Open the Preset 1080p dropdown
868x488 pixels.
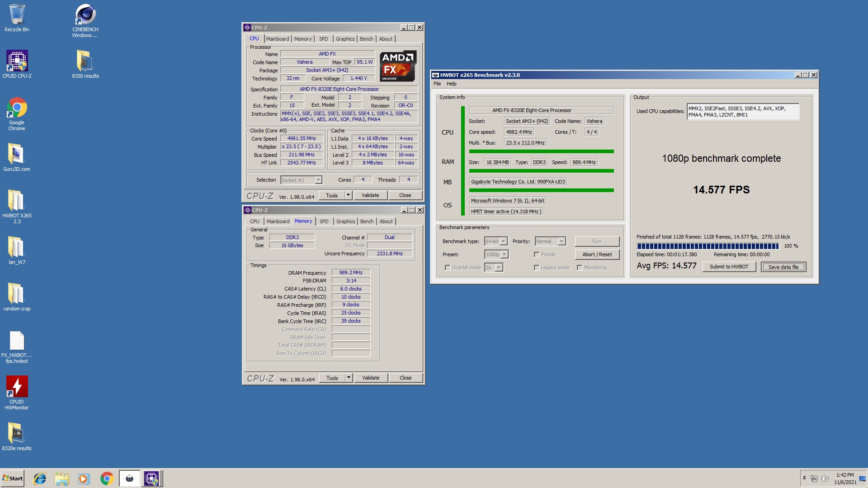point(496,254)
